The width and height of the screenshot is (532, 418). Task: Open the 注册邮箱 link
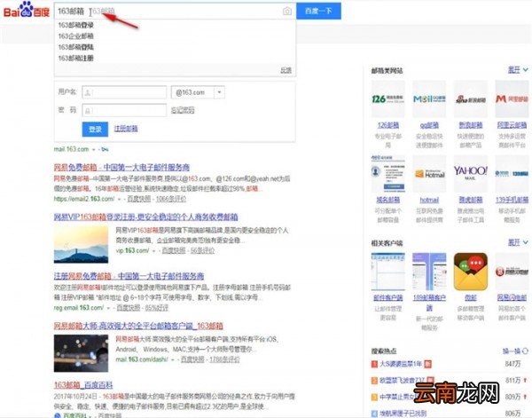click(126, 129)
